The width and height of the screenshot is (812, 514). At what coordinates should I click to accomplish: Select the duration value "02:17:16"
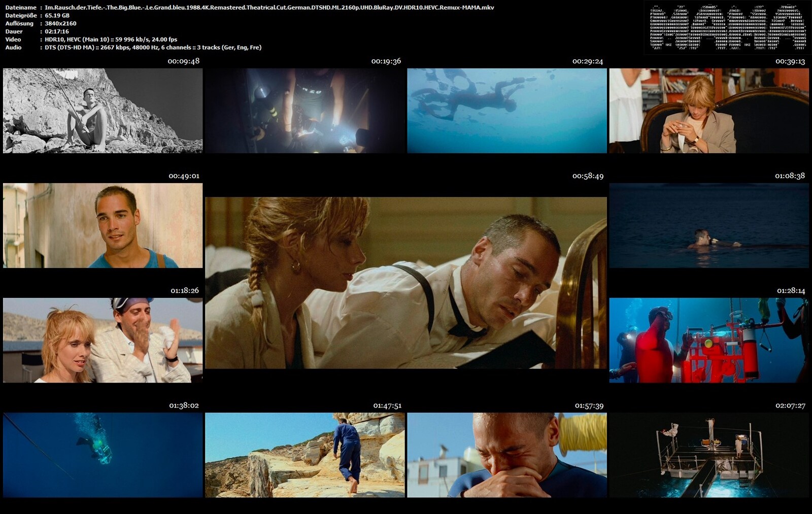(x=57, y=31)
